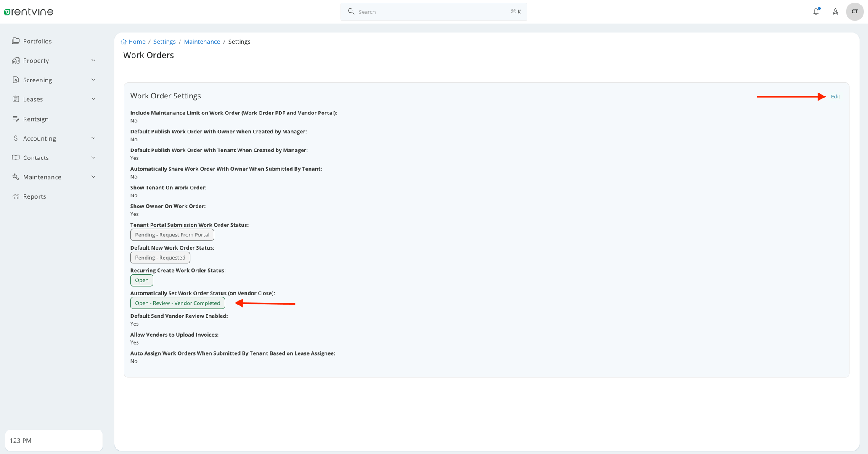Click the Pending - Requested status badge

[x=160, y=257]
